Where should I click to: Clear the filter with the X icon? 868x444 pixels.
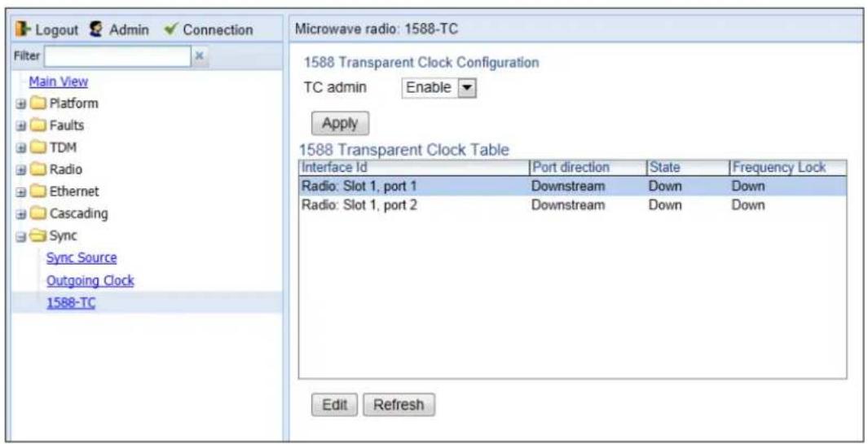pyautogui.click(x=200, y=56)
